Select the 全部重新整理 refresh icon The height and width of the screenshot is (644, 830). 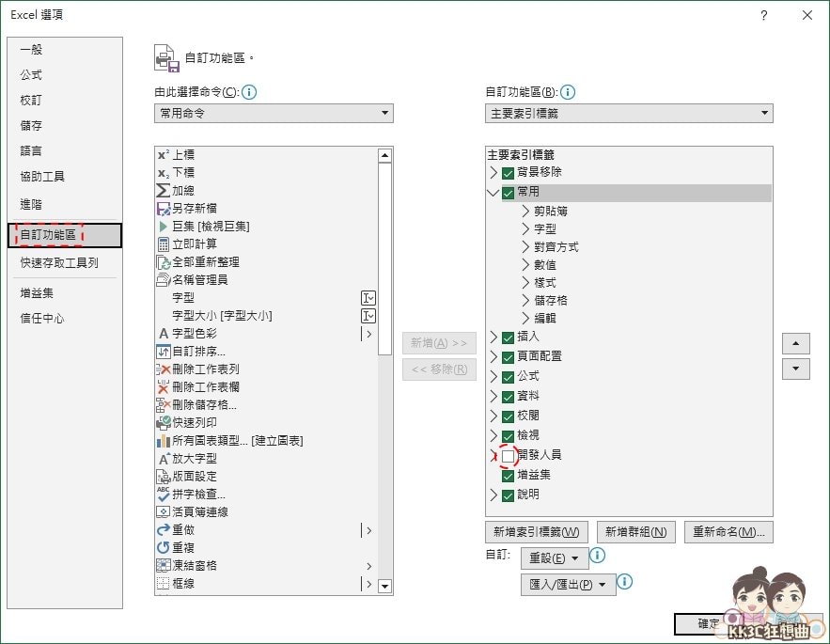coord(164,262)
